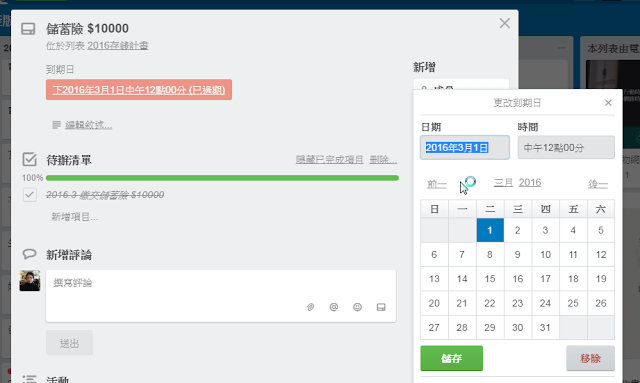Viewport: 640px width, 383px height.
Task: Go to previous month with 前一
Action: tap(437, 184)
